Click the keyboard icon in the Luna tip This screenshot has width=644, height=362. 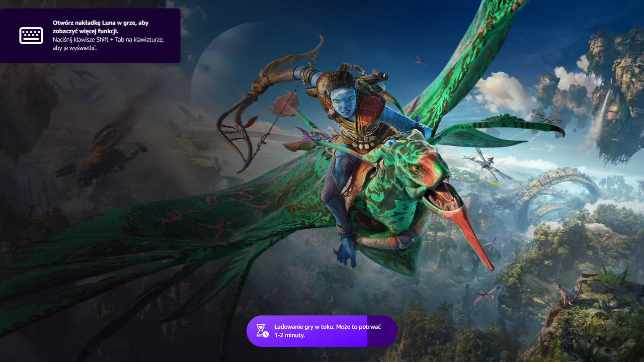(31, 35)
